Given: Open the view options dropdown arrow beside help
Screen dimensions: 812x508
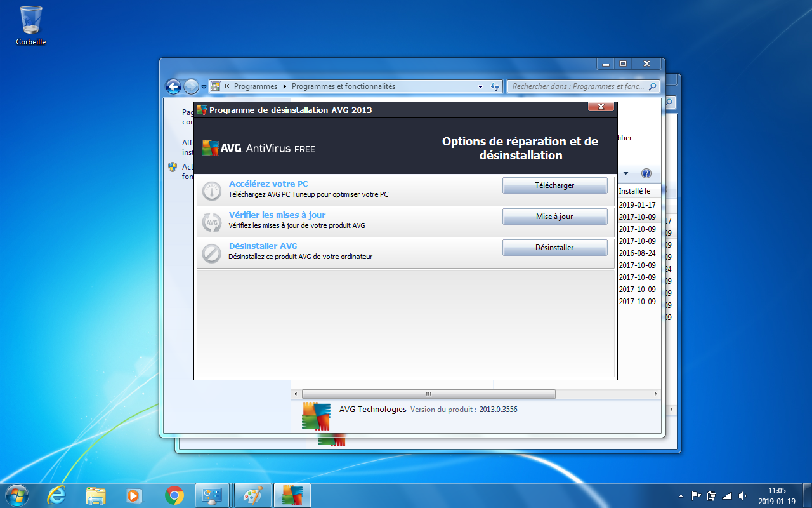Looking at the screenshot, I should point(625,173).
